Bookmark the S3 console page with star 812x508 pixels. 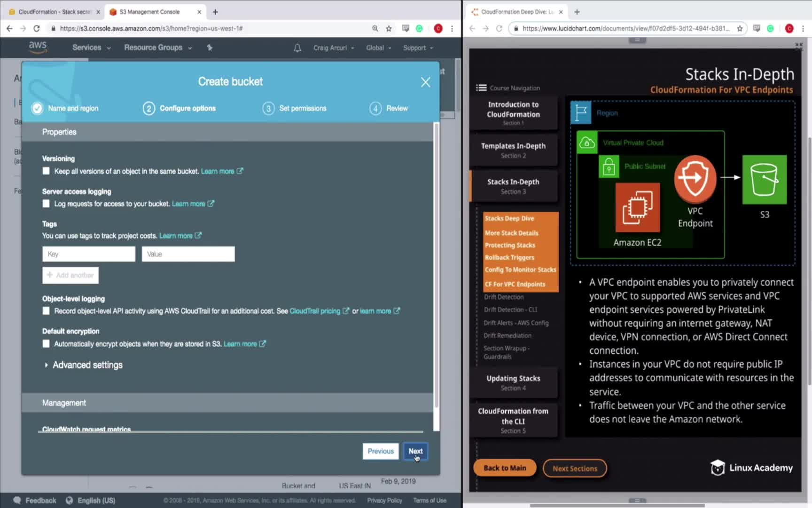[x=389, y=29]
